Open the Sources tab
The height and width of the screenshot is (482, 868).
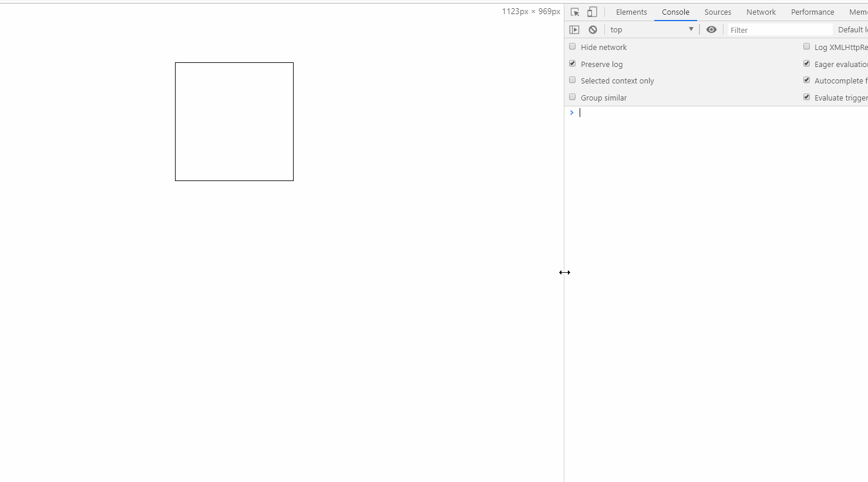pos(718,12)
